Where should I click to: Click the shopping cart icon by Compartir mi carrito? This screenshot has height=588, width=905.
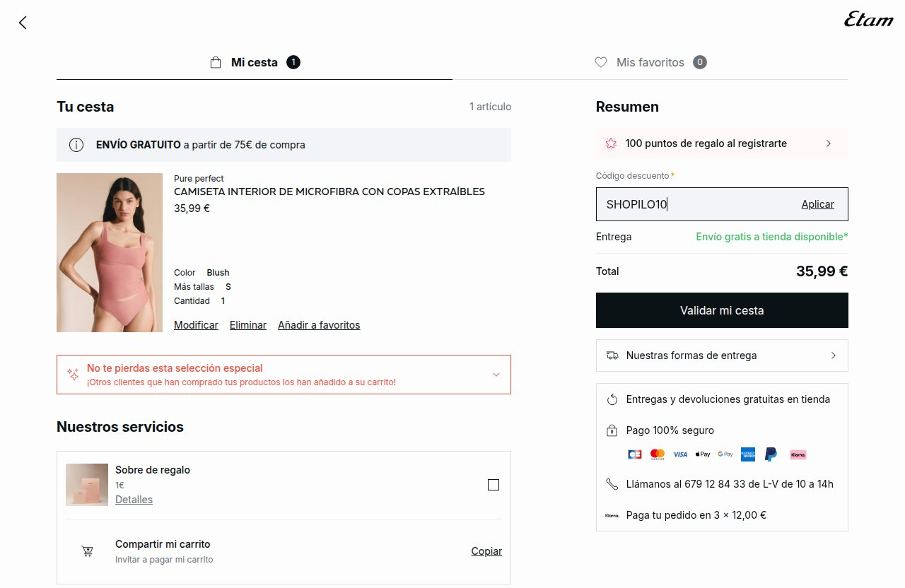(88, 551)
